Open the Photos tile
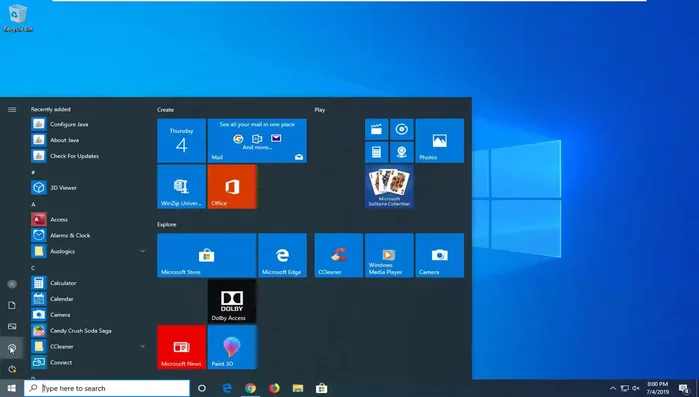The image size is (699, 397). [440, 140]
